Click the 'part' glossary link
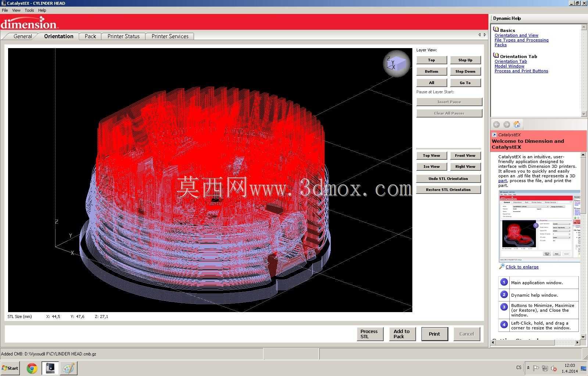Screen dimensions: 588x376 502,181
